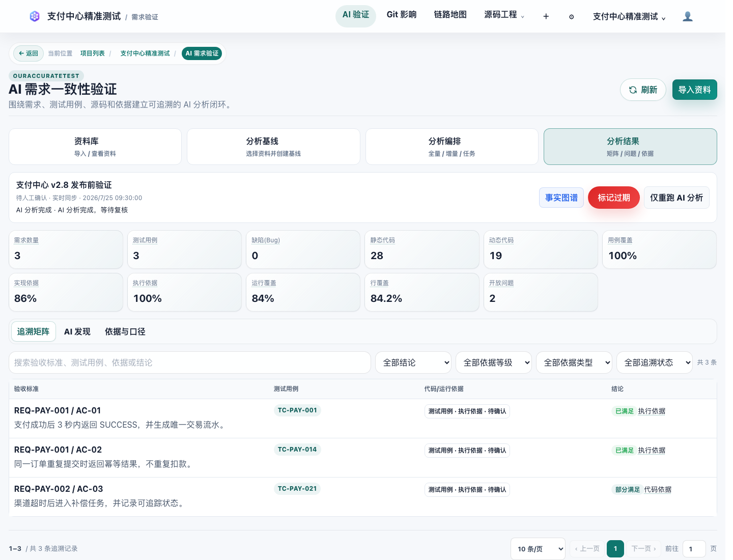Open the 支付中心精准测试 breadcrumb link

(145, 53)
